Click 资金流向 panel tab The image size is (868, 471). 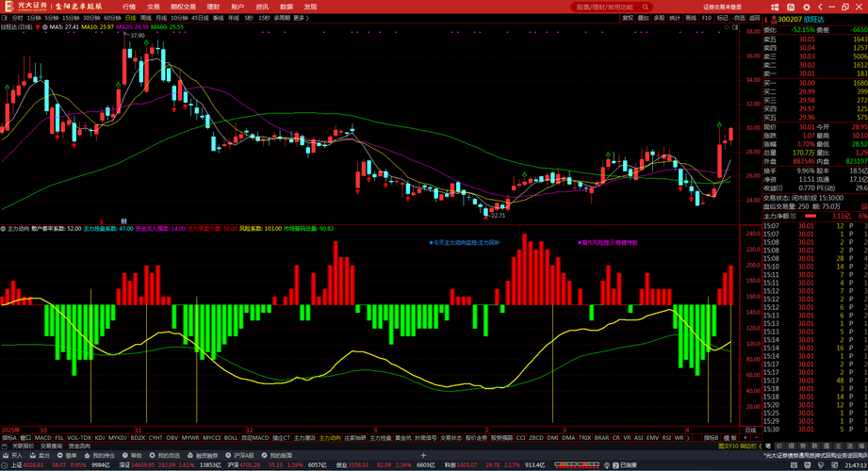tap(79, 447)
